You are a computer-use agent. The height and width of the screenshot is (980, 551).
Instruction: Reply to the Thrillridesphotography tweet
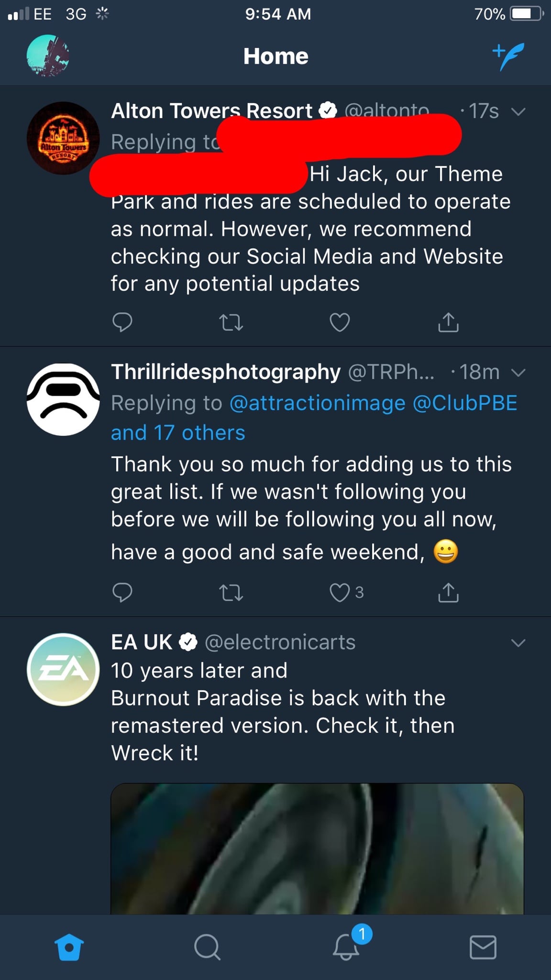pos(122,592)
